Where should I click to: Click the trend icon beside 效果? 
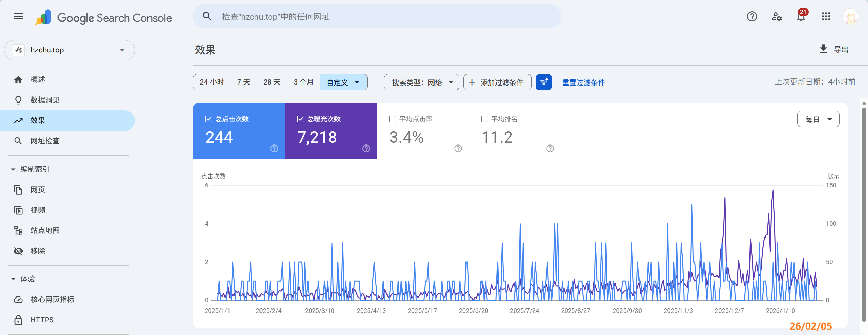(18, 120)
